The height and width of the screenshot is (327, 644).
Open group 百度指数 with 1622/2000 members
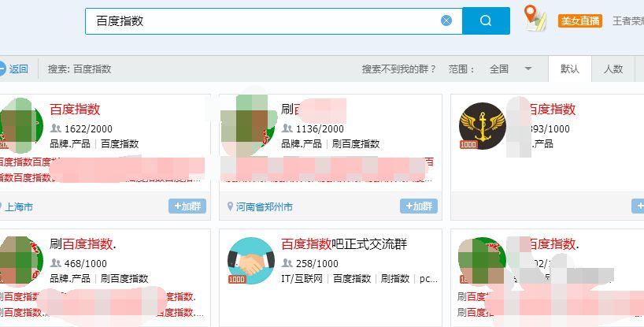[75, 110]
